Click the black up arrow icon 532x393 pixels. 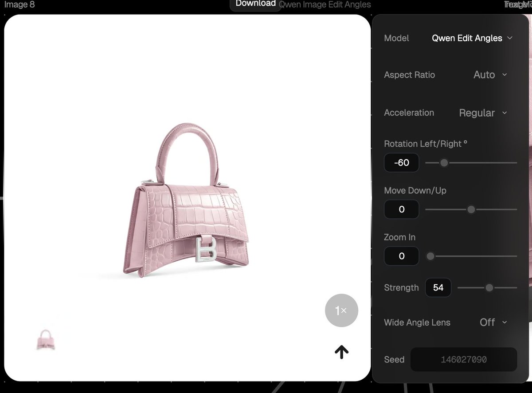[x=341, y=352]
